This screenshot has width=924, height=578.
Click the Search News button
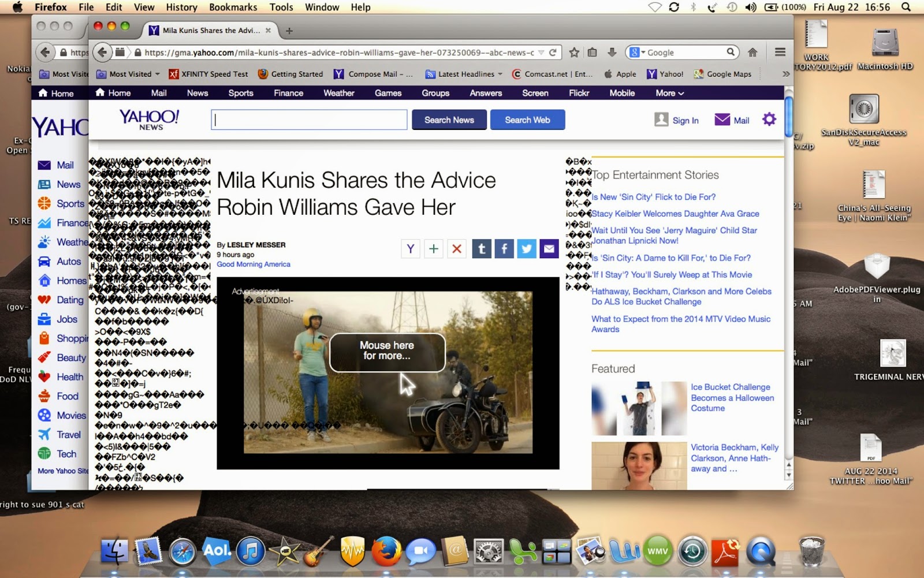click(449, 120)
